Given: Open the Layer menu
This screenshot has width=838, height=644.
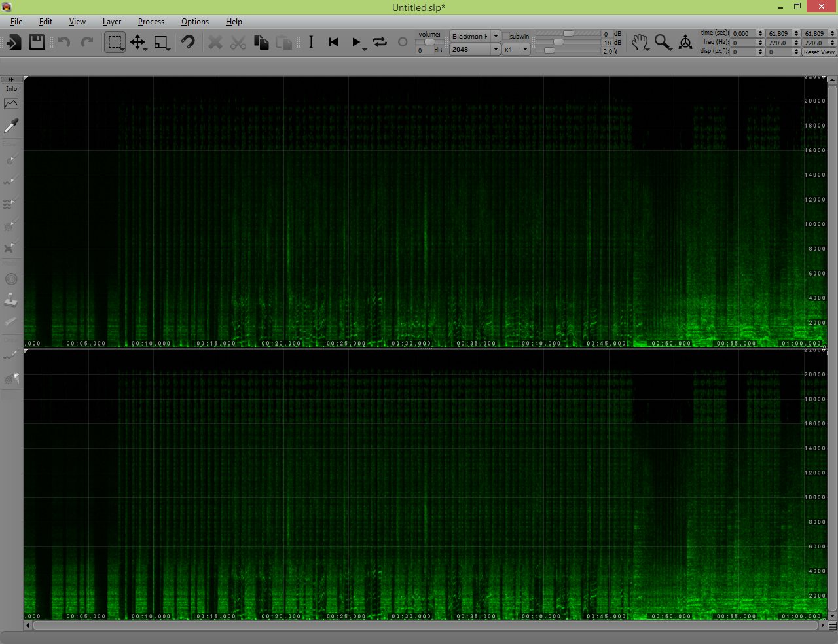Looking at the screenshot, I should pos(112,22).
